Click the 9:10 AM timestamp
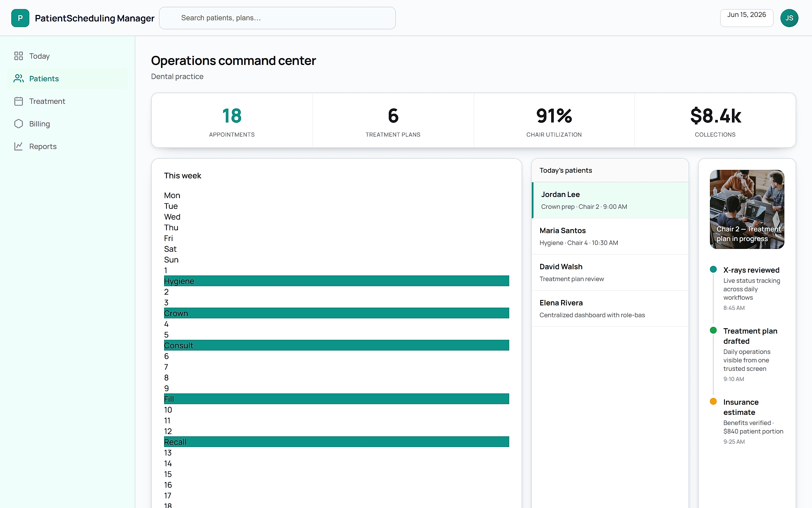812x508 pixels. click(x=734, y=379)
